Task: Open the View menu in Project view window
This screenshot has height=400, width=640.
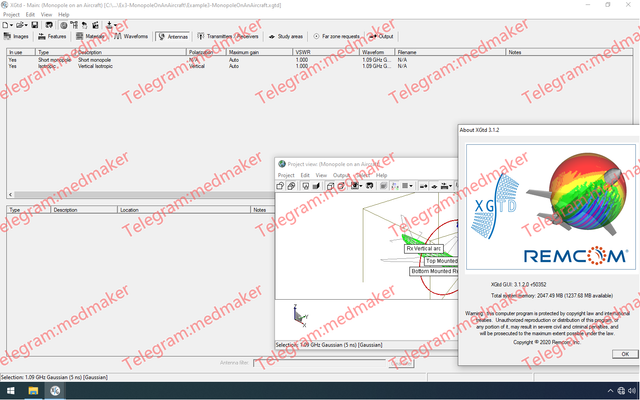Action: point(321,175)
